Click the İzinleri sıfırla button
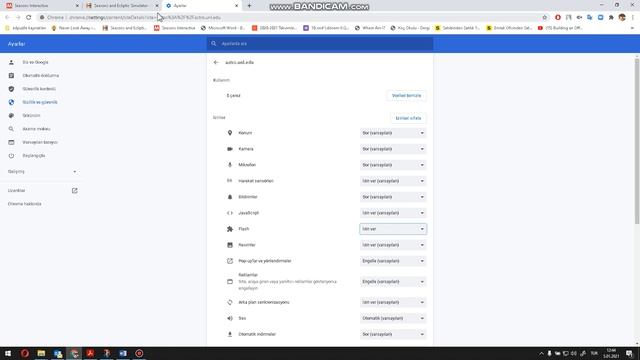 point(408,118)
